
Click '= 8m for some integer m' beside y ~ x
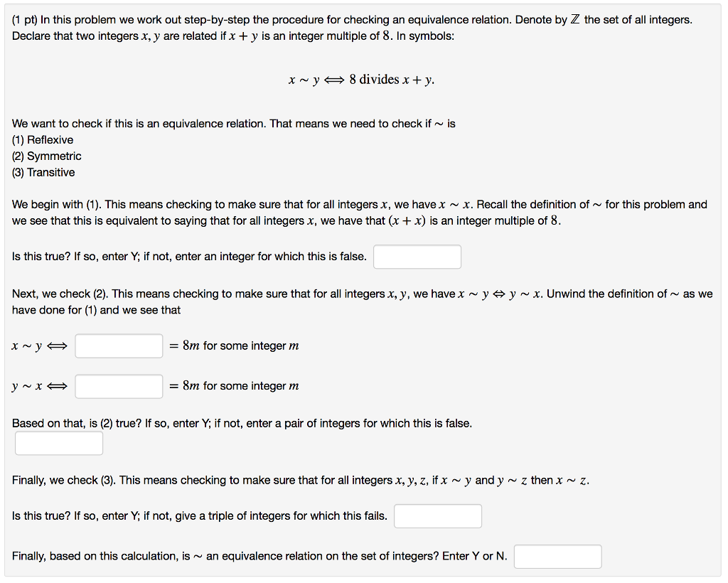pyautogui.click(x=234, y=386)
